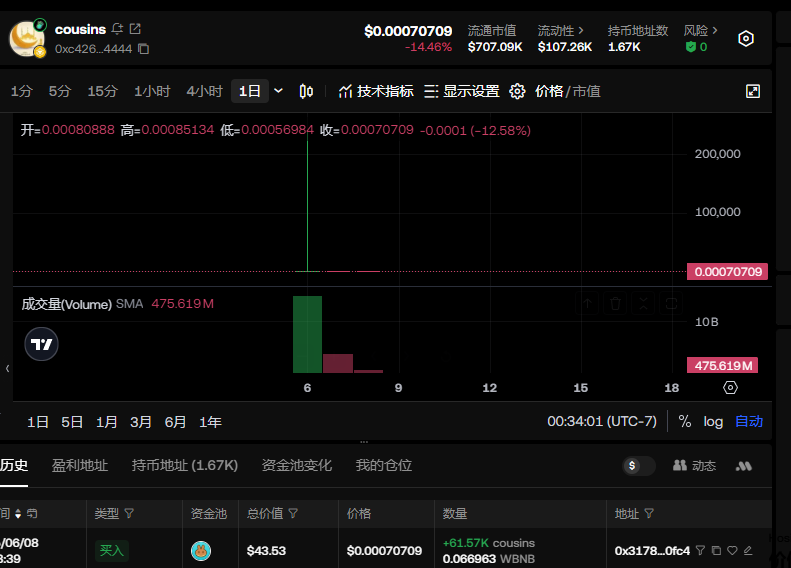Open chart axis settings hexagon near time scale
The width and height of the screenshot is (791, 568).
pos(730,387)
